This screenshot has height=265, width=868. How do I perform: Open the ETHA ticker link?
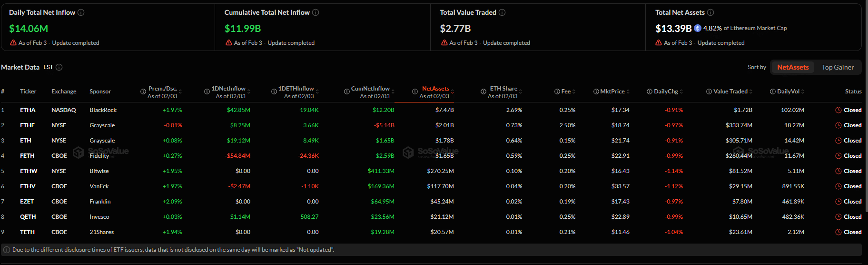[x=28, y=110]
